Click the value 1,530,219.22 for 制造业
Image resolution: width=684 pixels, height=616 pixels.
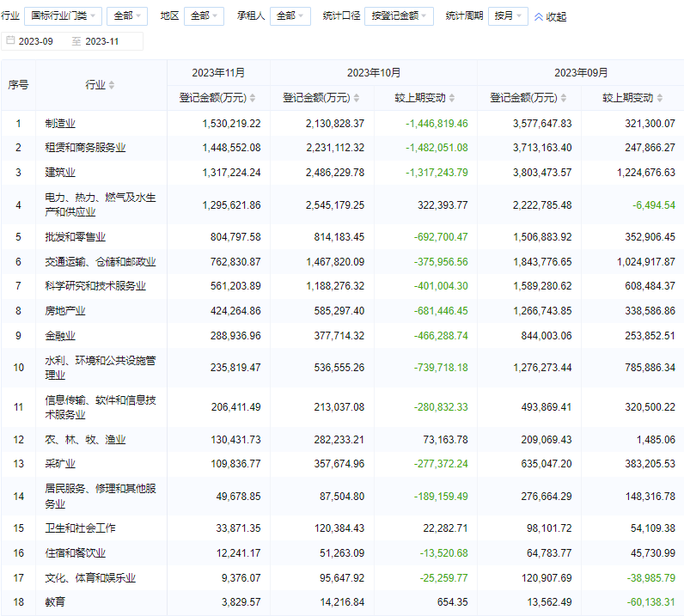pyautogui.click(x=231, y=124)
